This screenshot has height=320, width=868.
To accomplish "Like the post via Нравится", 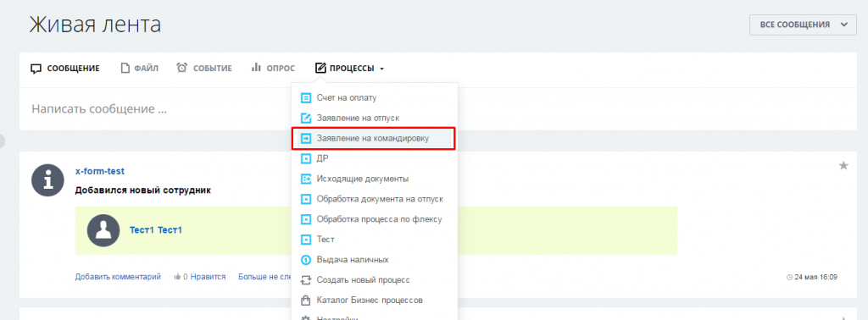I will point(208,277).
